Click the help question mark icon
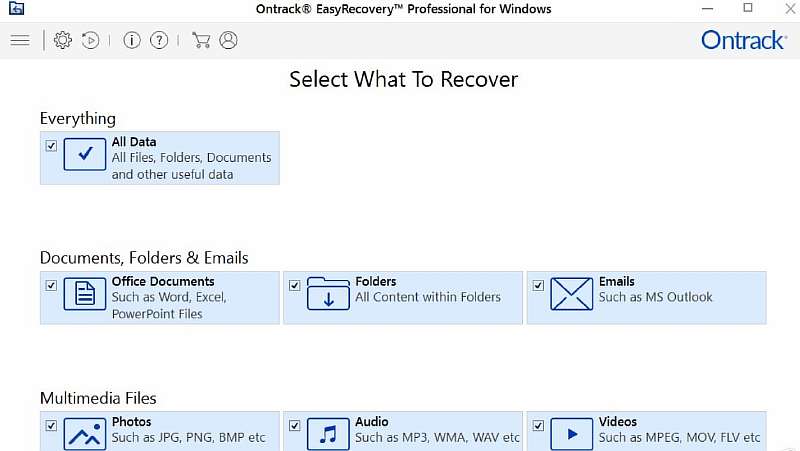This screenshot has width=800, height=451. pos(159,41)
